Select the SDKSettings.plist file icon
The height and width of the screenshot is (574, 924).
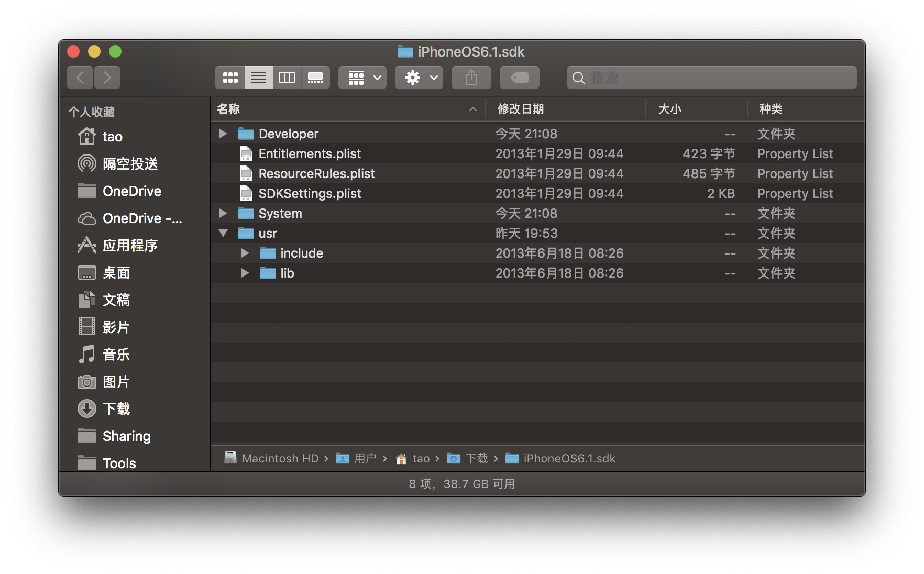246,193
